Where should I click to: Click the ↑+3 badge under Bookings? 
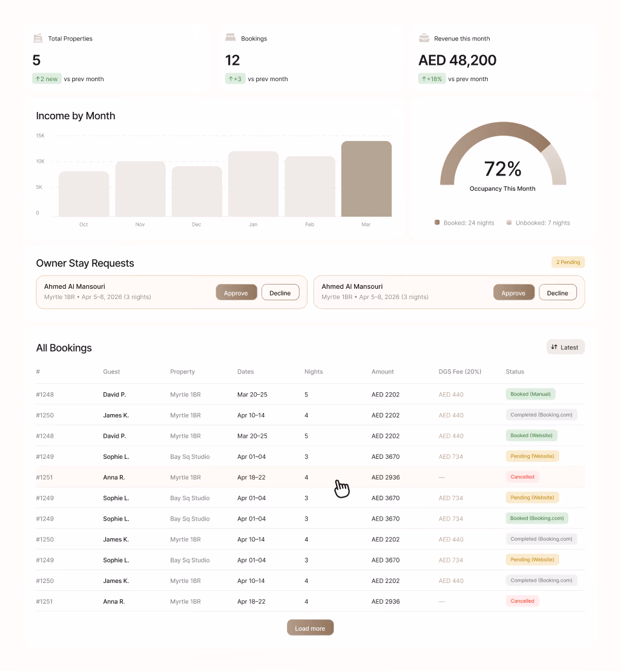click(x=235, y=79)
